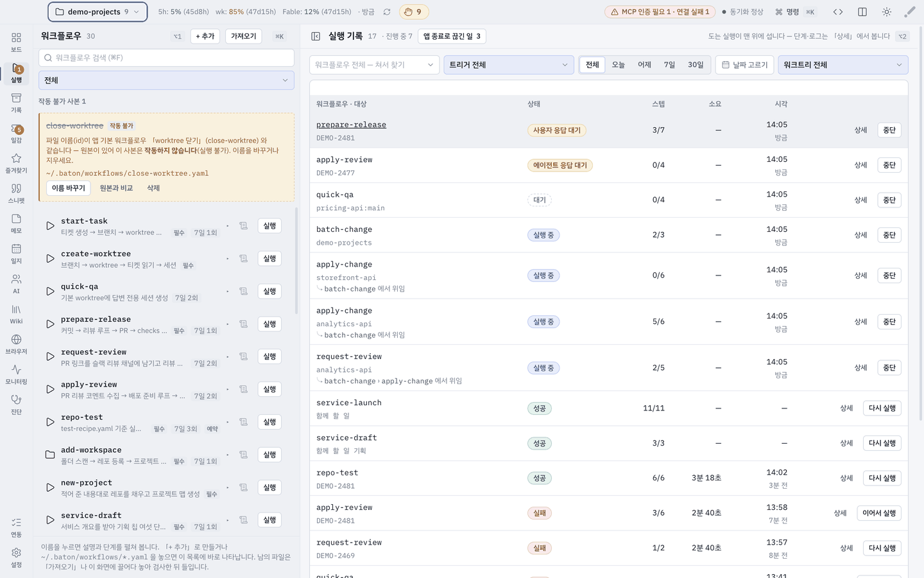This screenshot has height=578, width=924.
Task: Click the 워크플로우 검색 search field
Action: point(166,58)
